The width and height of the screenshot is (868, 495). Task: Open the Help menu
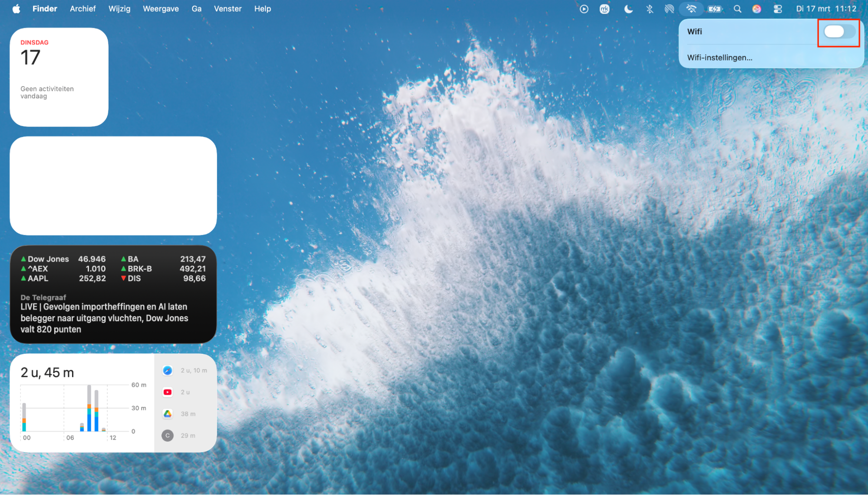tap(262, 9)
